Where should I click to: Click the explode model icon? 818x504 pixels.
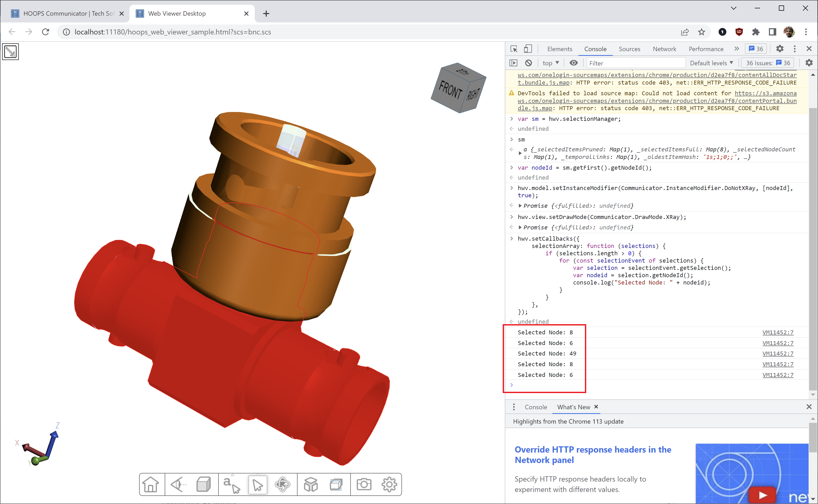point(311,484)
